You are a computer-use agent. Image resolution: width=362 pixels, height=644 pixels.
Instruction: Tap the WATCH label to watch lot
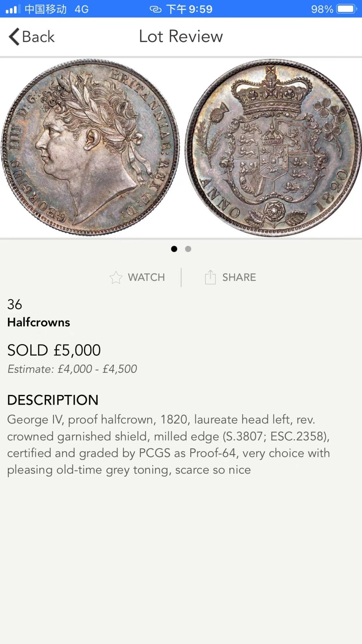(146, 278)
